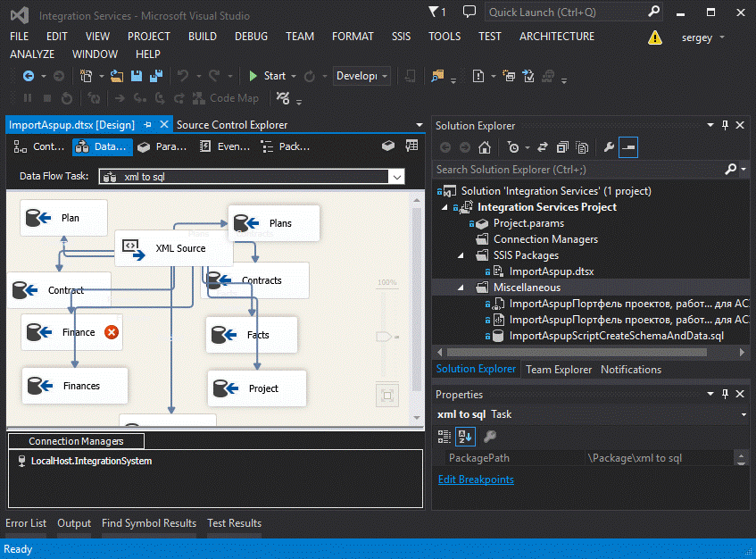Screen dimensions: 756x559
Task: Click the feedback speech bubble icon
Action: (x=469, y=12)
